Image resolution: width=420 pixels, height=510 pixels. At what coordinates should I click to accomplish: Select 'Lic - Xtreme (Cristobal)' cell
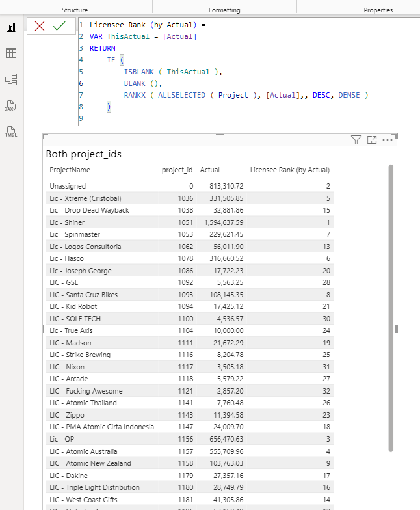(85, 198)
